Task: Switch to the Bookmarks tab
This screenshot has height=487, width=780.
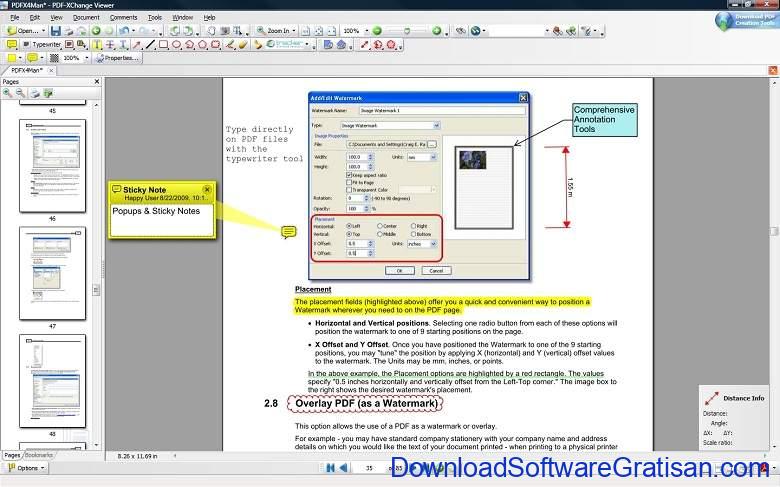Action: coord(39,455)
